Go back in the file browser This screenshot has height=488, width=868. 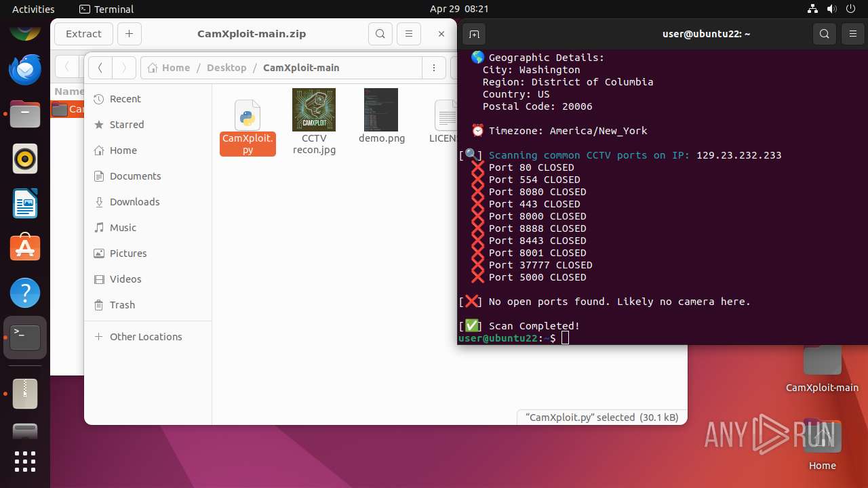tap(100, 68)
